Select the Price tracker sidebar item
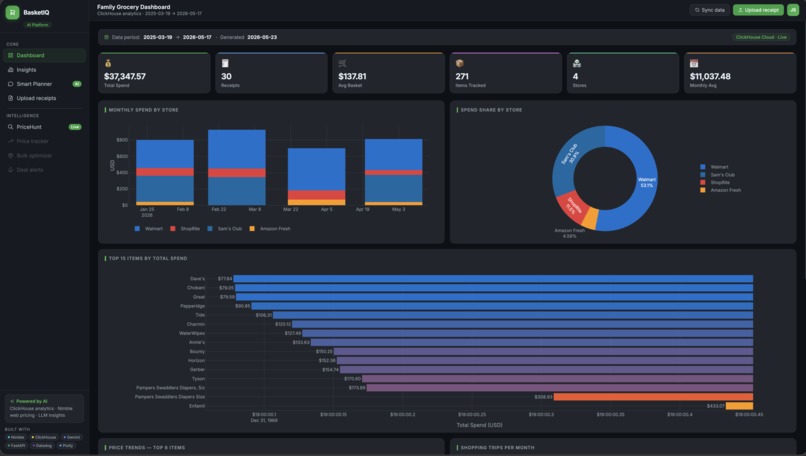This screenshot has width=806, height=456. click(x=44, y=141)
